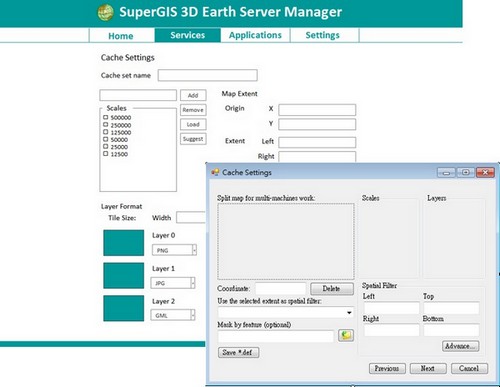Click the Remove scale button
The width and height of the screenshot is (500, 387).
193,110
